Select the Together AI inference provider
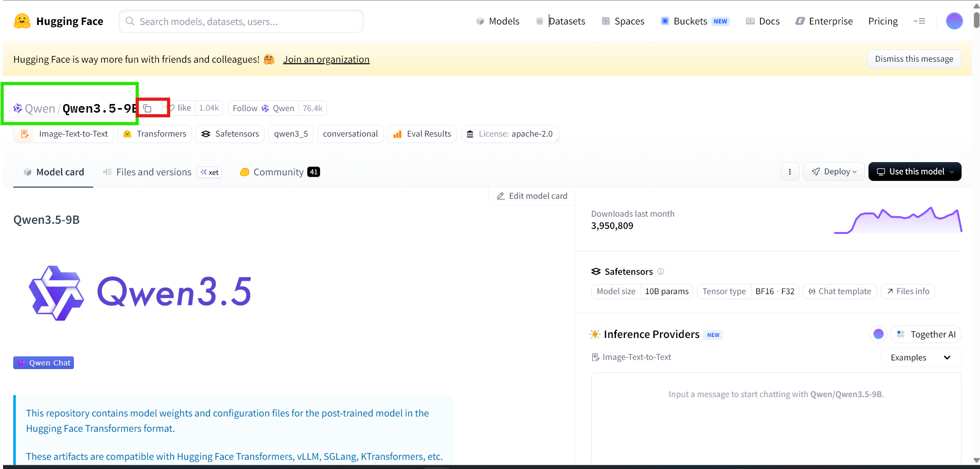 [925, 334]
